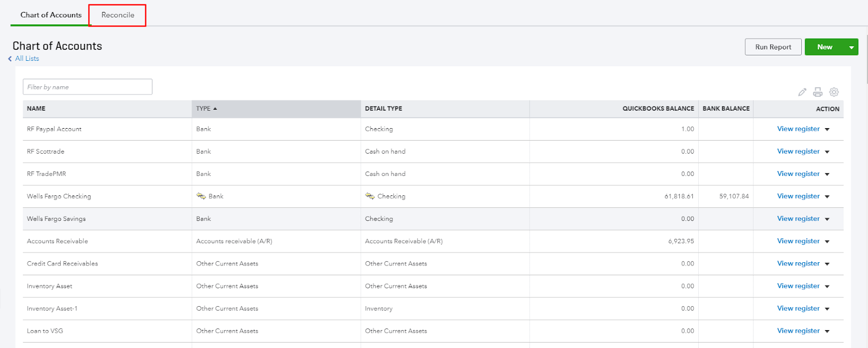Open View register for Wells Fargo Savings
Image resolution: width=868 pixels, height=348 pixels.
tap(798, 218)
